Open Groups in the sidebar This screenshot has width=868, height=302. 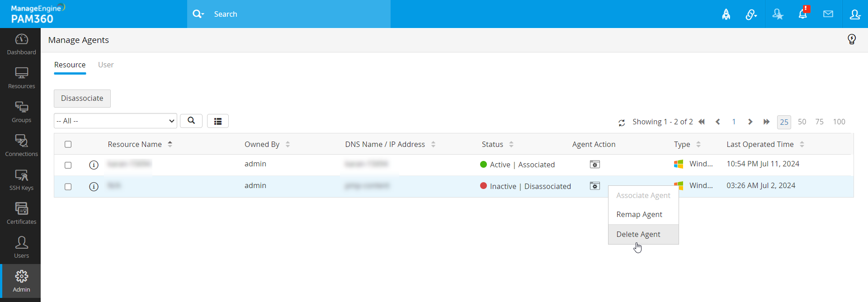click(21, 112)
